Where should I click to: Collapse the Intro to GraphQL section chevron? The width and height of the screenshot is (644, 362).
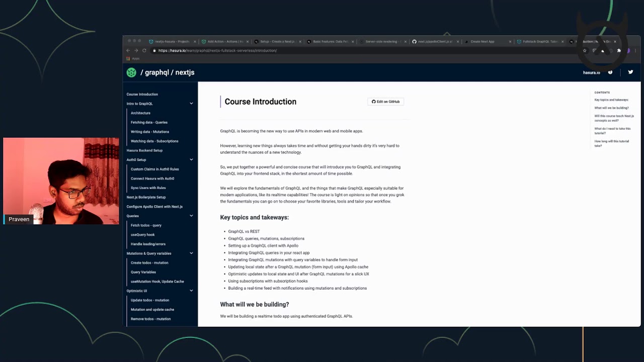point(191,104)
